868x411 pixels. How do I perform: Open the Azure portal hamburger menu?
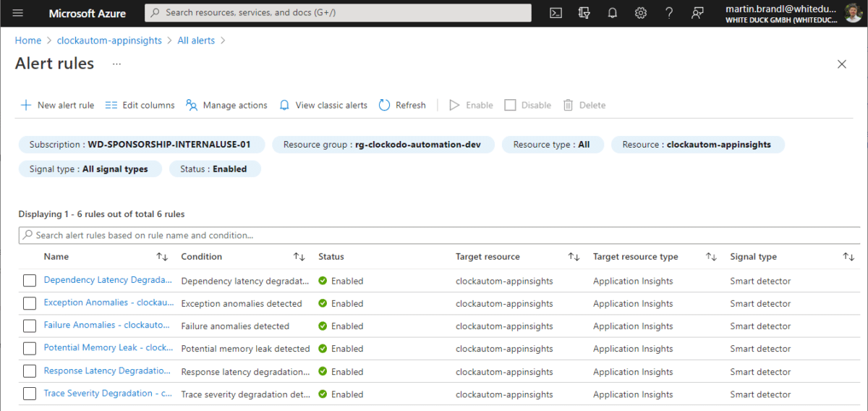click(x=18, y=13)
